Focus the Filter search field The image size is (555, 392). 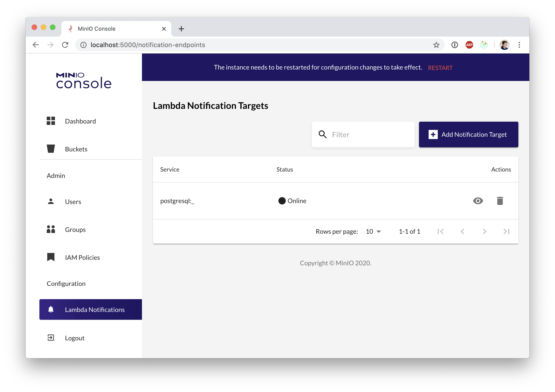(x=363, y=134)
